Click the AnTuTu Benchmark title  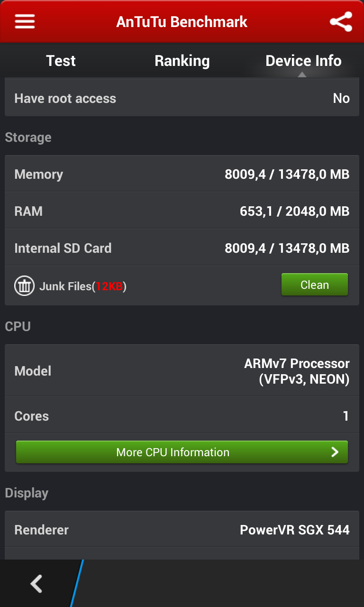(x=182, y=22)
